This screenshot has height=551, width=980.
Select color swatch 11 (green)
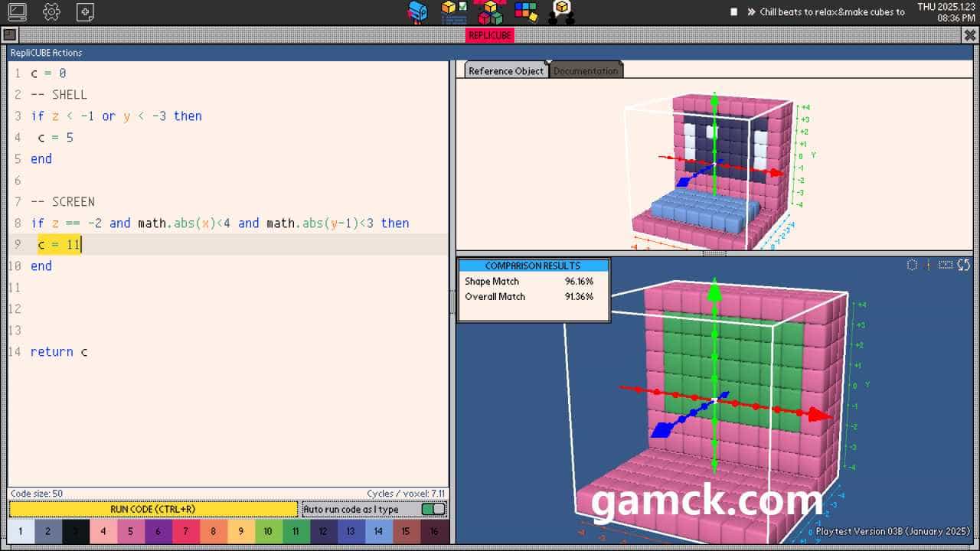[296, 531]
